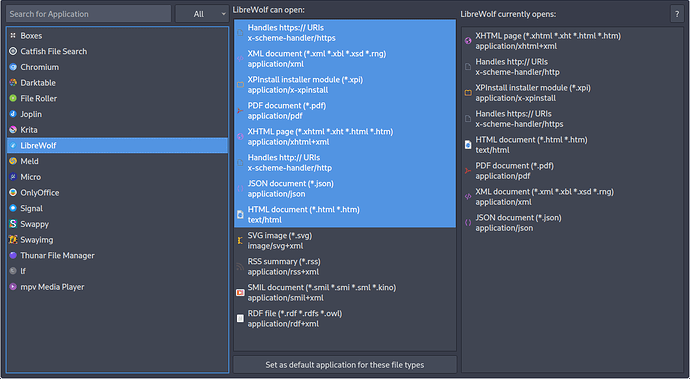Click the Thunar File Manager icon

pyautogui.click(x=13, y=255)
